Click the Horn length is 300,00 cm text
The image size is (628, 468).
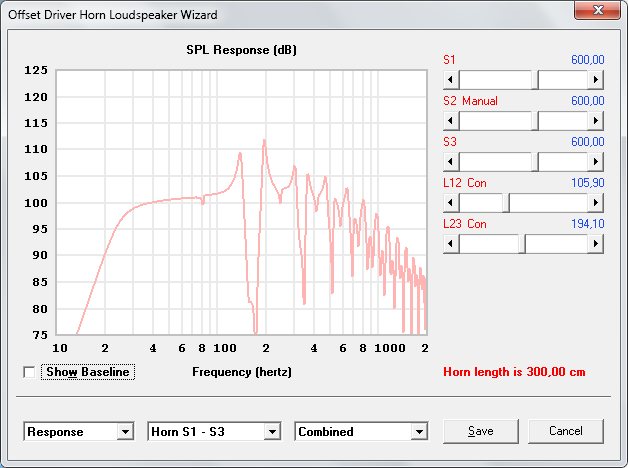coord(514,372)
